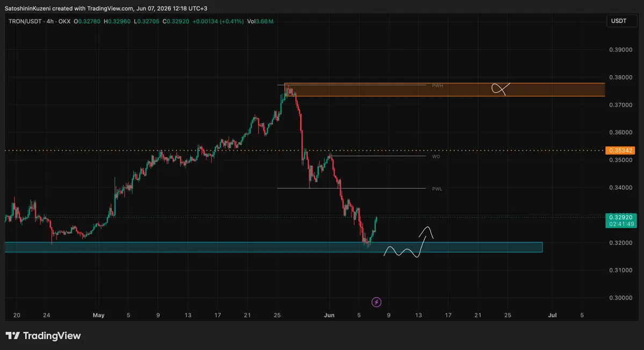Screen dimensions: 644x350
Task: Click the TradingView logo
Action: pyautogui.click(x=43, y=336)
